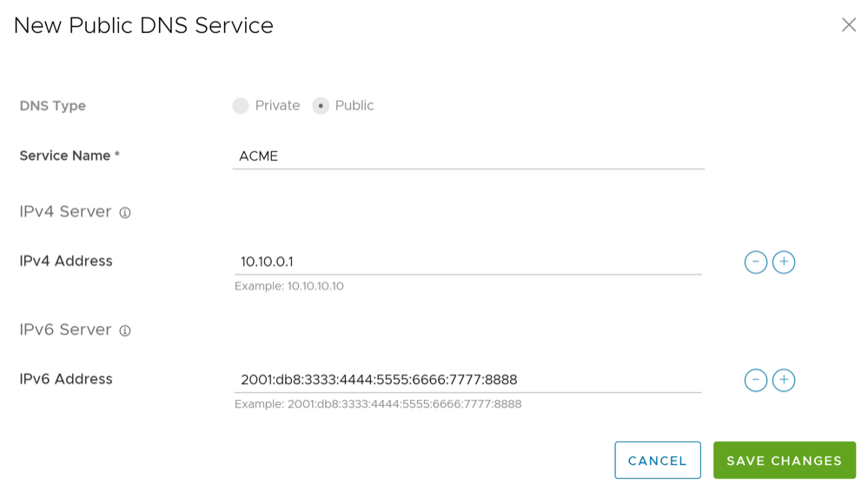Remove the IPv4 address row with minus icon
The width and height of the screenshot is (868, 491).
755,262
